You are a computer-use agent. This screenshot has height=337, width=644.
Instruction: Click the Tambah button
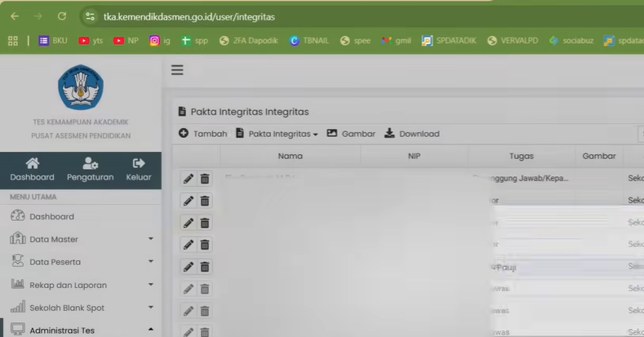pos(203,134)
